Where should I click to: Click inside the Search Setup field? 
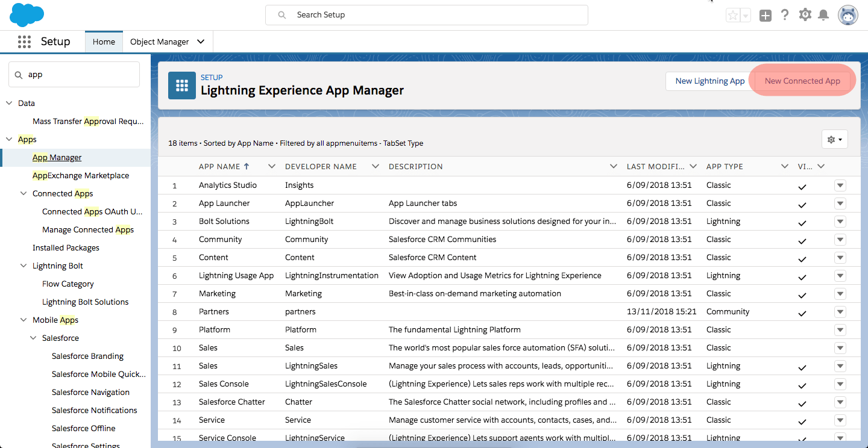click(x=426, y=14)
